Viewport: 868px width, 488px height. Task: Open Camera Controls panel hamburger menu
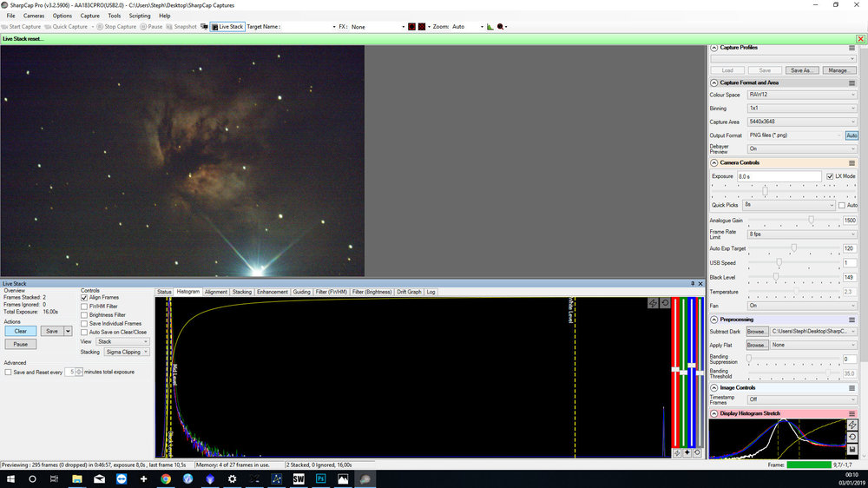click(x=852, y=163)
